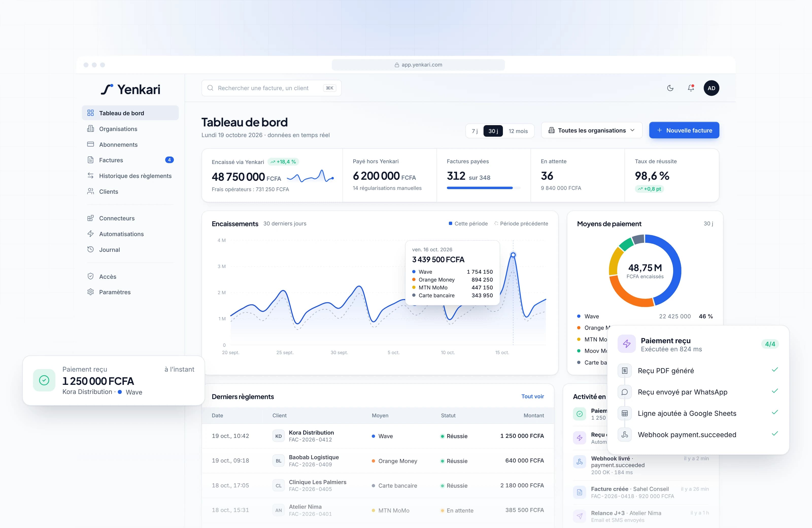Click the Google Sheets table step icon
The image size is (812, 528).
point(624,413)
